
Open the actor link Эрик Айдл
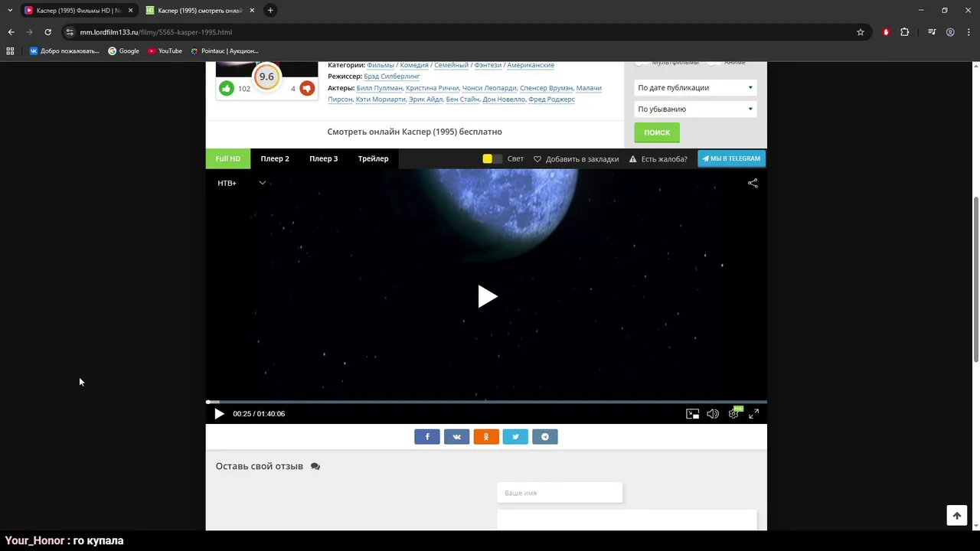click(425, 99)
